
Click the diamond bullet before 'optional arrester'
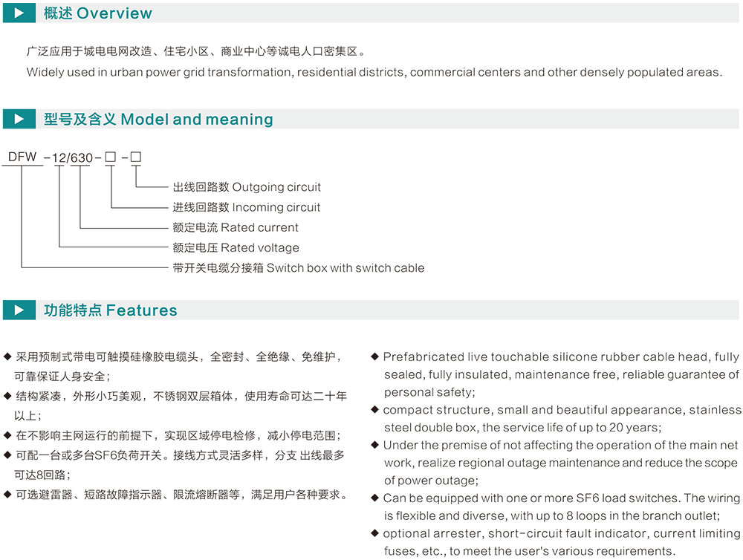(376, 533)
